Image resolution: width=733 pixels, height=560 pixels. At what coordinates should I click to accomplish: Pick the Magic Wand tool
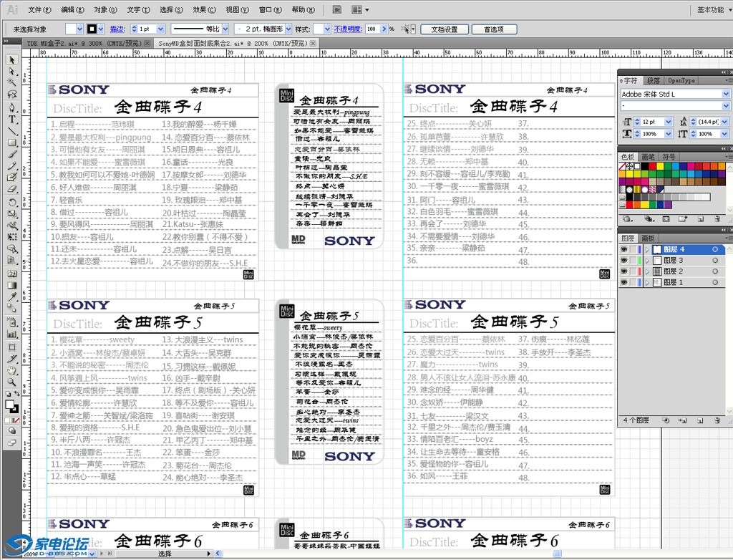pos(12,83)
